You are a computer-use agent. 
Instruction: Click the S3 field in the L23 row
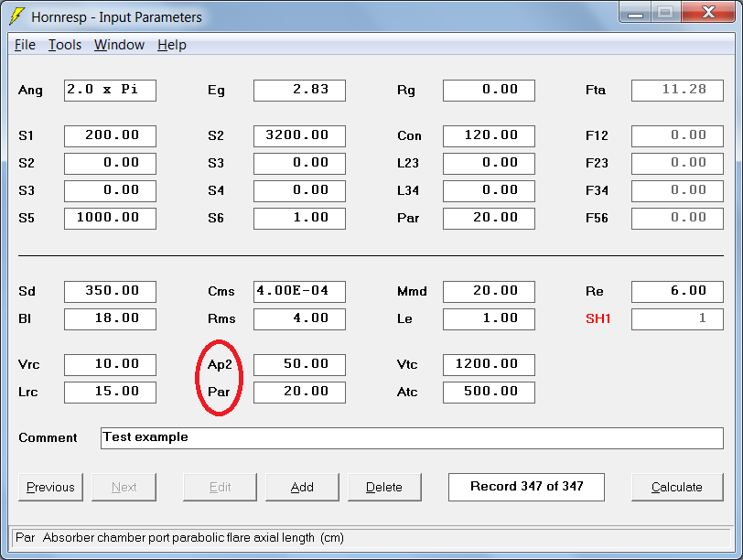(299, 164)
